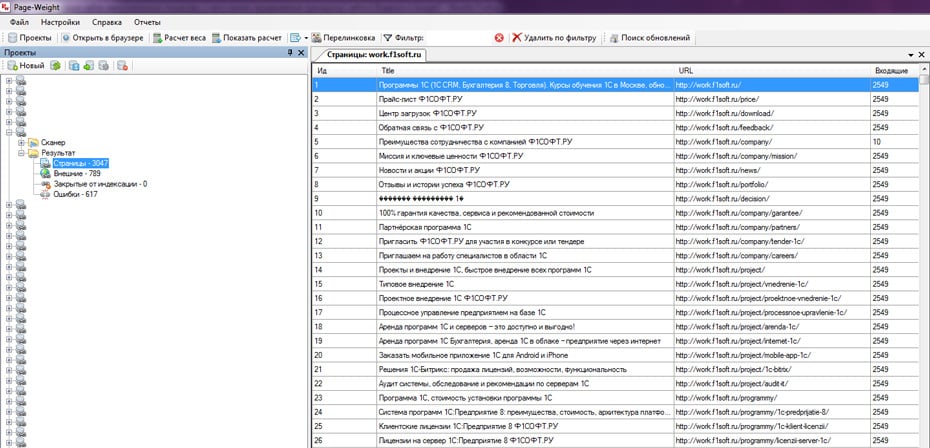Image resolution: width=930 pixels, height=448 pixels.
Task: Pin the Проекты panel with pushpin icon
Action: 290,52
